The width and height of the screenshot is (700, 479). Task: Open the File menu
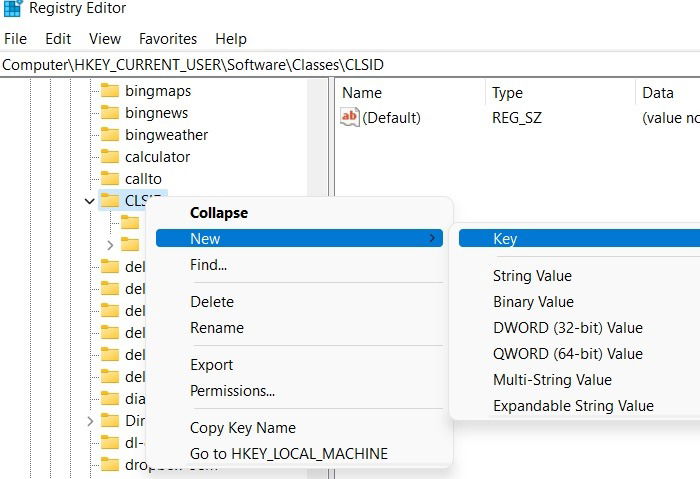click(x=15, y=39)
